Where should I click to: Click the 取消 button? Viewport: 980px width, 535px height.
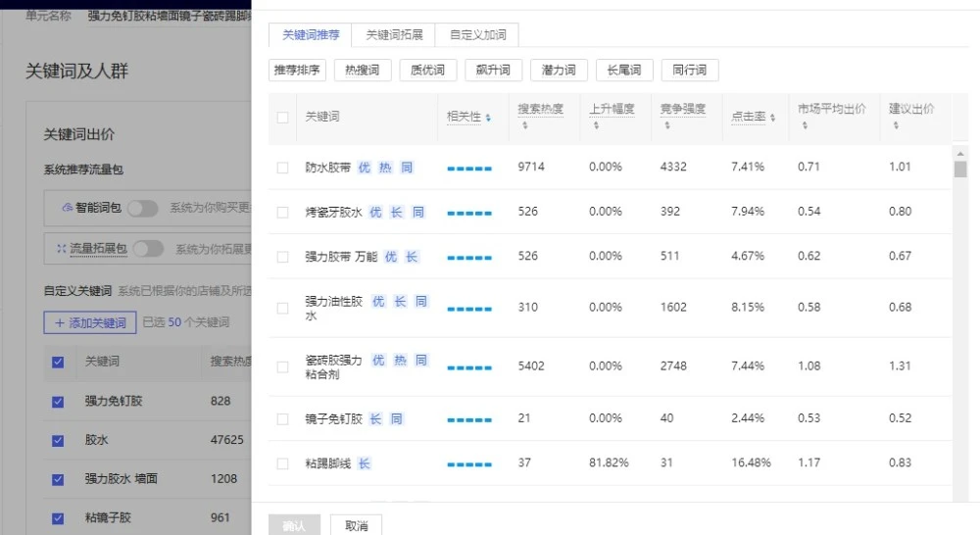(x=357, y=525)
